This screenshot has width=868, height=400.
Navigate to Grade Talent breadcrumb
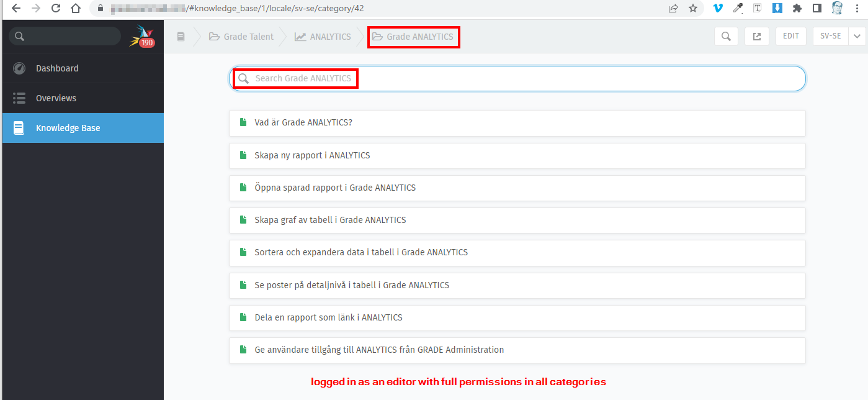point(241,37)
